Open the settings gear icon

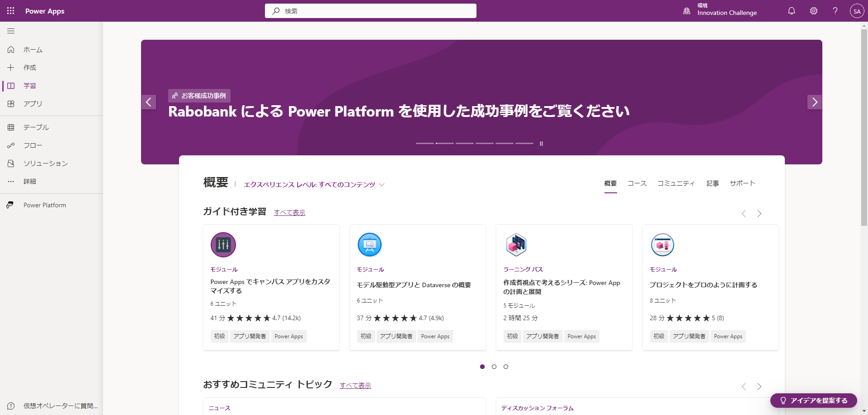814,11
